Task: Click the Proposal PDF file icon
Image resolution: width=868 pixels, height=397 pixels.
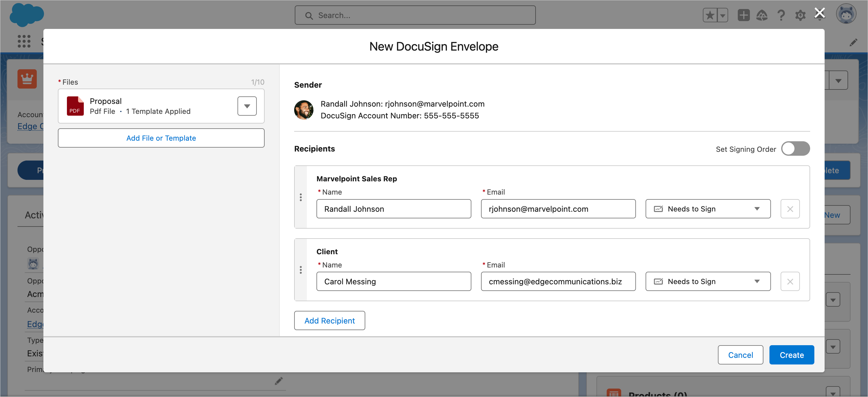Action: 75,106
